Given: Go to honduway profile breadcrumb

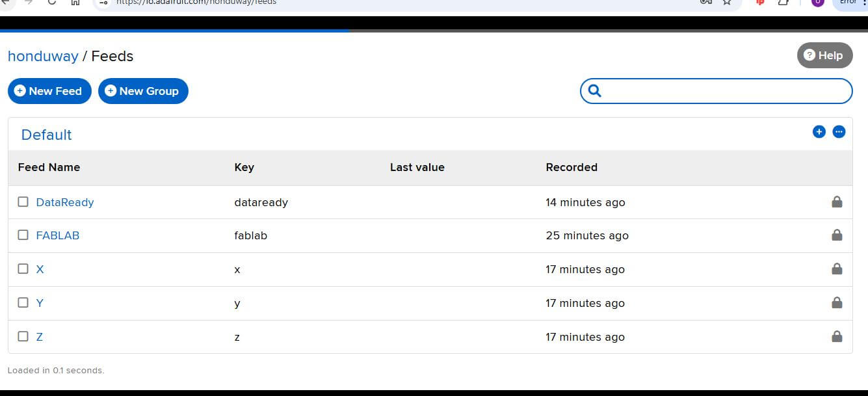Looking at the screenshot, I should pos(43,57).
